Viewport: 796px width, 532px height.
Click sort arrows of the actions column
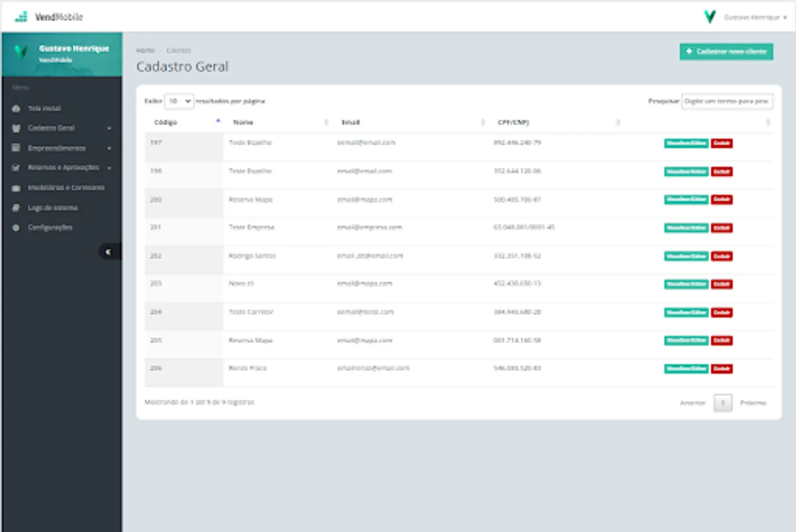coord(768,122)
